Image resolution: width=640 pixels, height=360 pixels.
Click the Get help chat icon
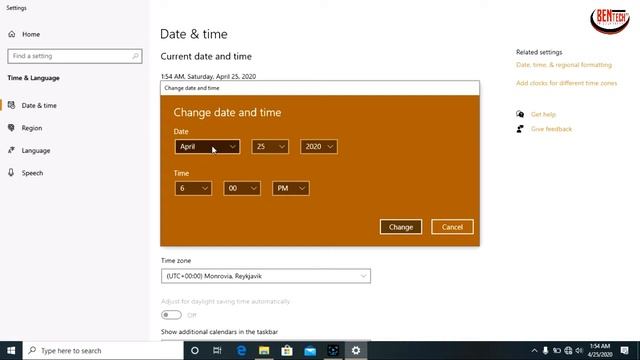pyautogui.click(x=520, y=114)
